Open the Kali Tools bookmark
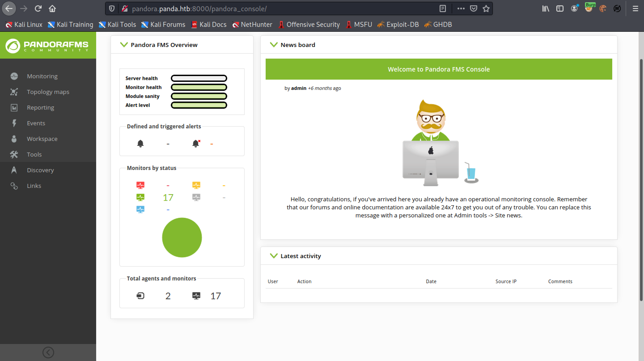The height and width of the screenshot is (361, 644). [x=117, y=25]
